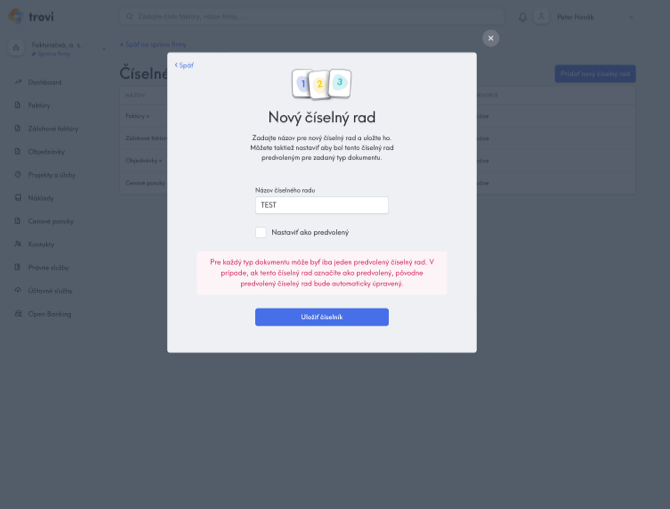
Task: Click the Open Banking icon
Action: point(18,314)
